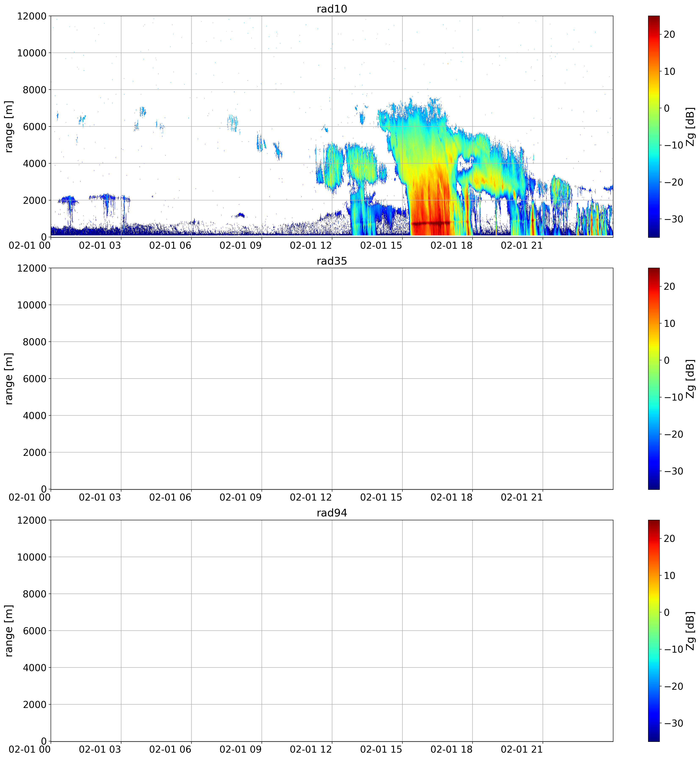Image resolution: width=700 pixels, height=759 pixels.
Task: Click the −20 tick on rad35 colorbar
Action: [674, 434]
